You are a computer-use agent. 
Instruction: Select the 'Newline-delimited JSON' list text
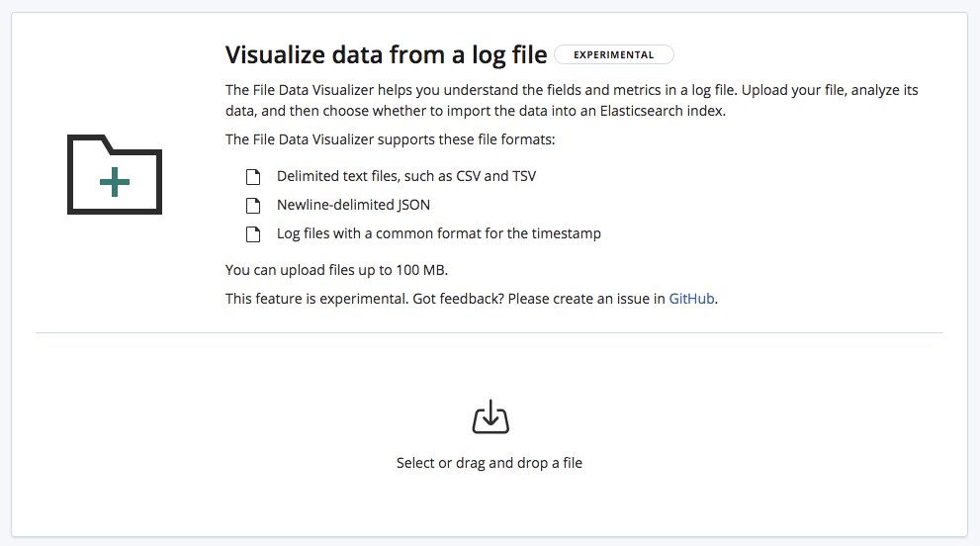point(353,205)
